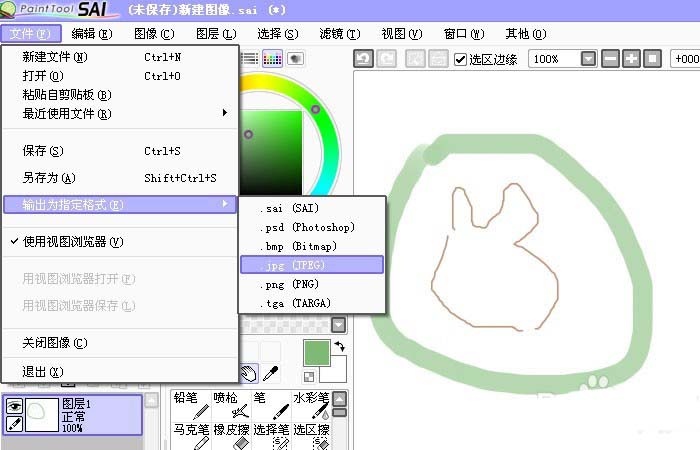Export as .psd (Photoshop) format
Screen dimensions: 700x450
[312, 227]
